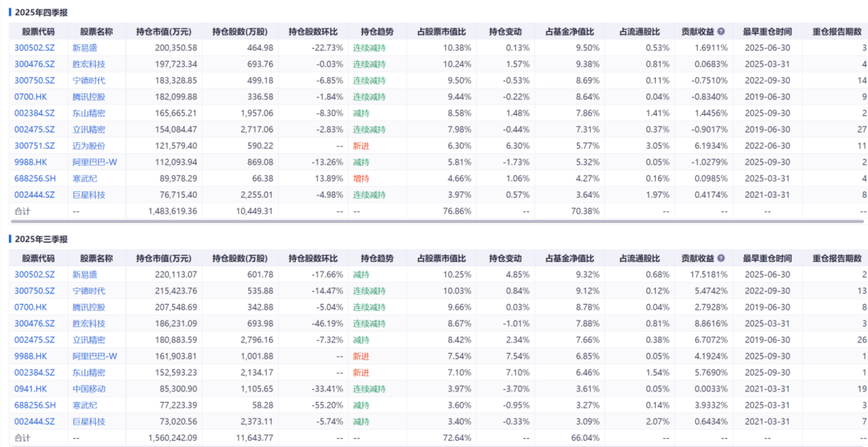
Task: Click help icon beside 贡献收益 in 四季报 table
Action: click(x=721, y=32)
